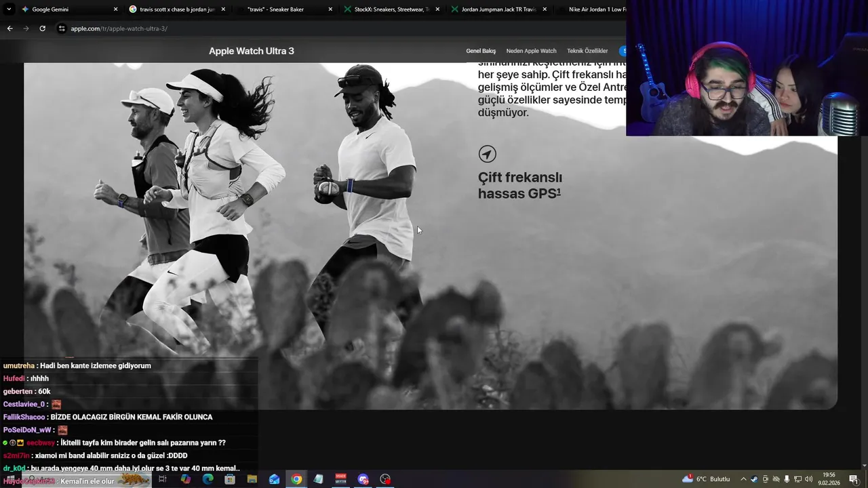Open the Genel Bakış section

click(481, 51)
